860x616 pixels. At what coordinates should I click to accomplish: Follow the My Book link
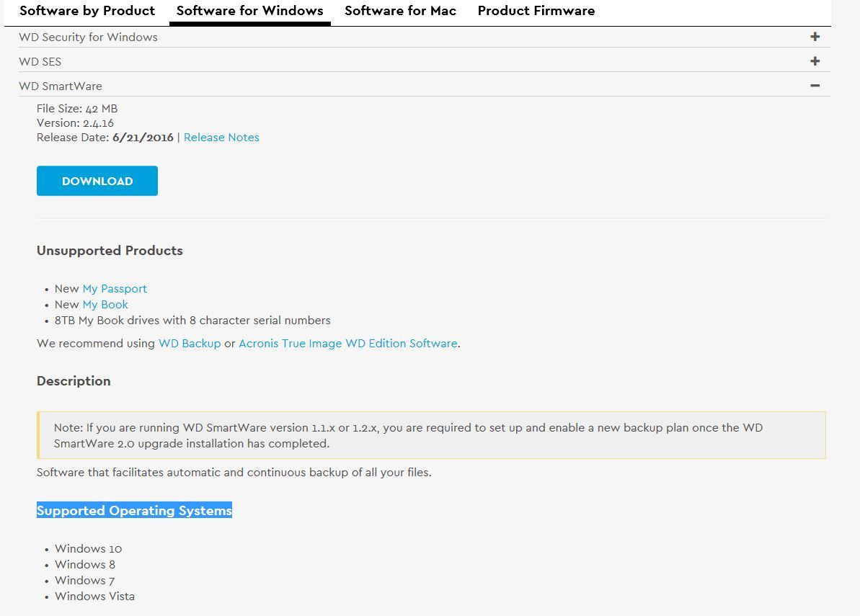tap(105, 305)
